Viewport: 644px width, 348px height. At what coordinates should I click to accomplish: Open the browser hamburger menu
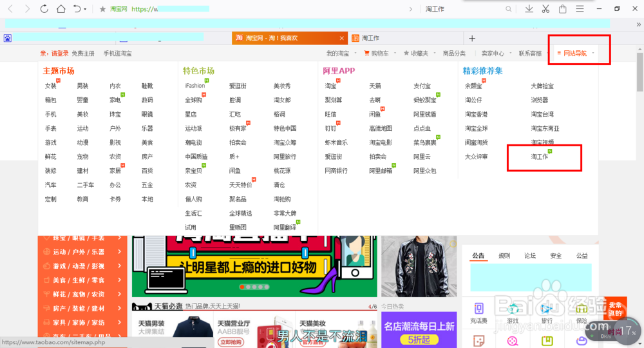(x=580, y=8)
